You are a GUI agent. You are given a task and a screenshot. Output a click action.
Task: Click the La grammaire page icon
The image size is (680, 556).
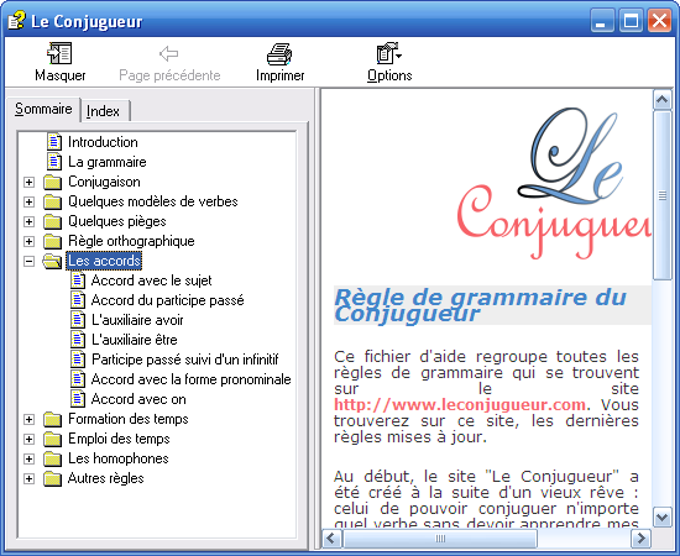(54, 162)
